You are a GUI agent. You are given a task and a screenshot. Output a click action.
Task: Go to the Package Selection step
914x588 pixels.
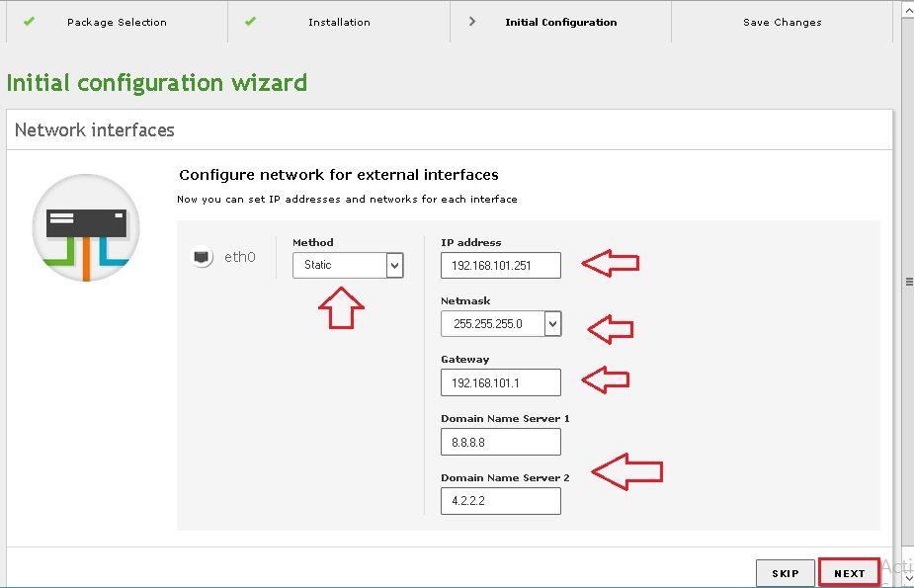tap(117, 22)
